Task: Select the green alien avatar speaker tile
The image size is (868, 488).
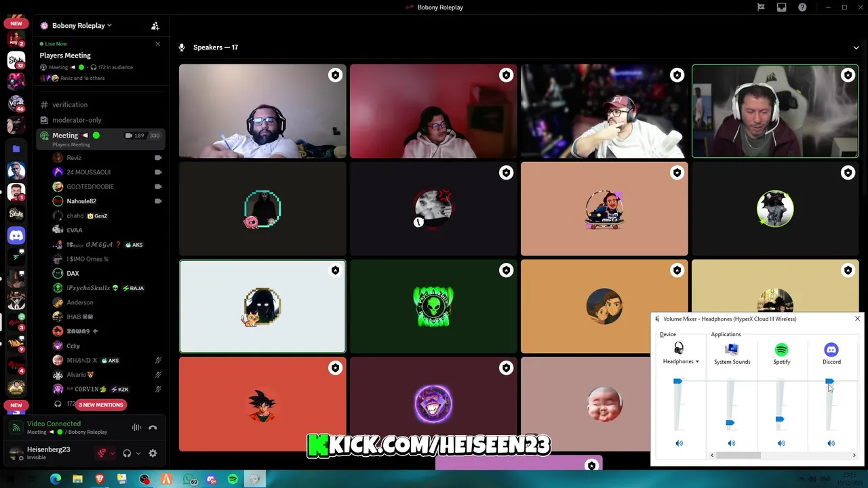Action: [x=433, y=306]
